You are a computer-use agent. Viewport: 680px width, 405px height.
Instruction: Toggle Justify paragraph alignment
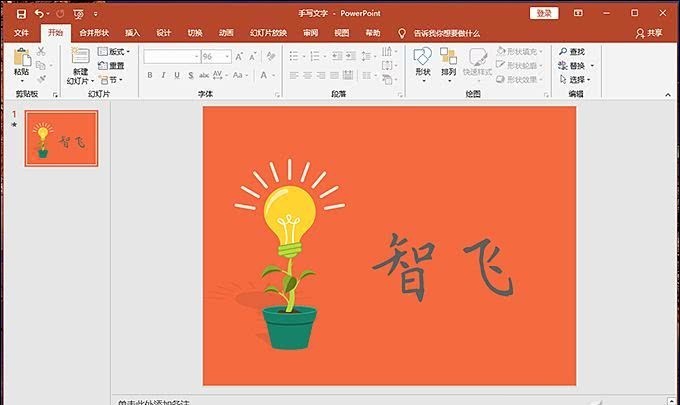click(334, 75)
